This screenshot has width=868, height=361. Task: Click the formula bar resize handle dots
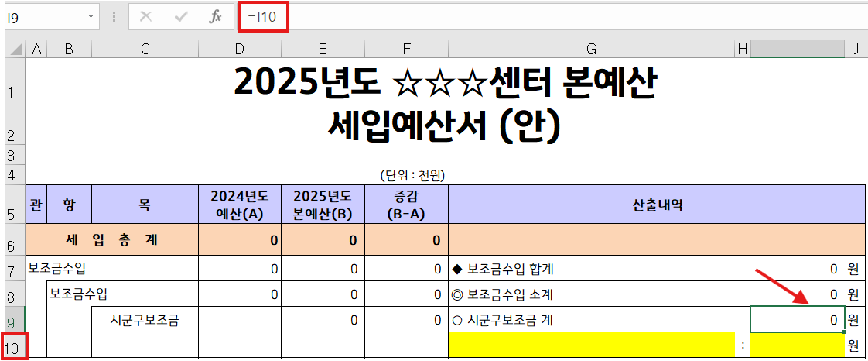(x=114, y=17)
